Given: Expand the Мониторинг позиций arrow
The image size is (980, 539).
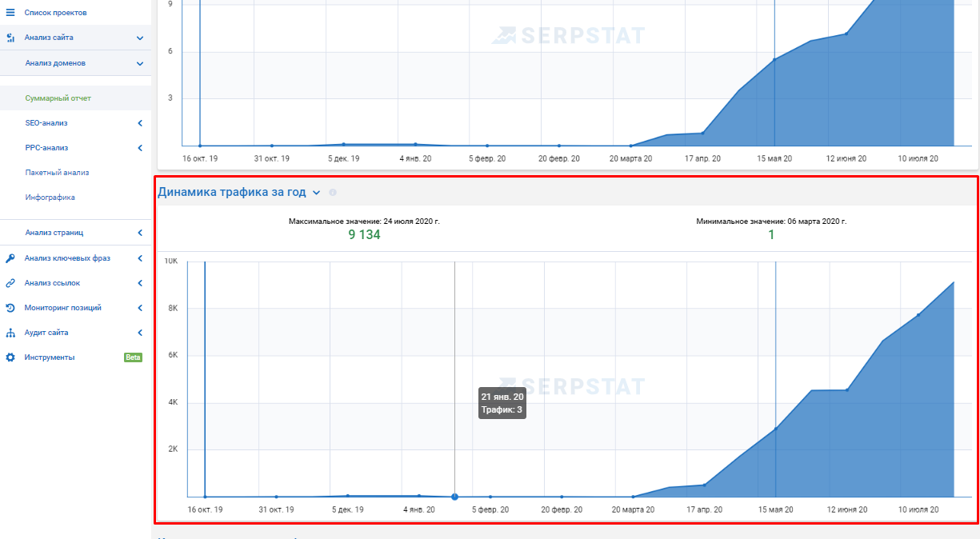Looking at the screenshot, I should click(140, 308).
